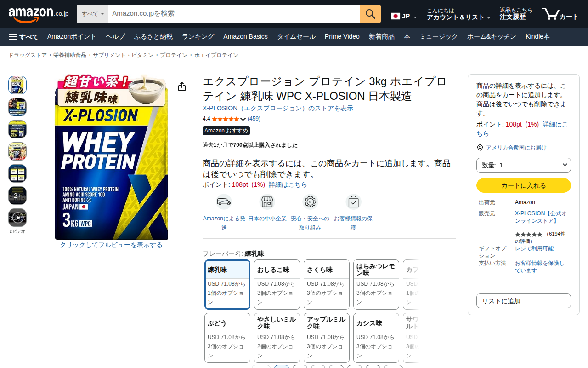Open Amazon Basics nav item
Screen dimensions: 588x368
coord(245,37)
